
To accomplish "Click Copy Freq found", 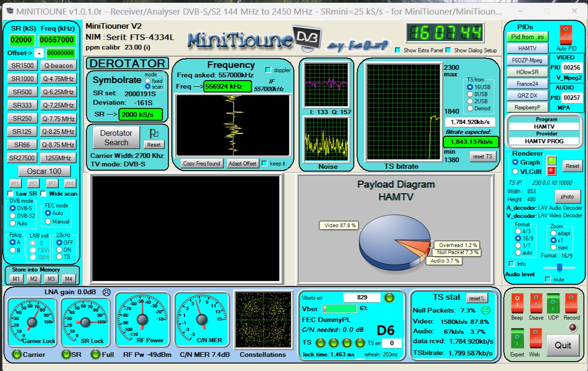I will click(201, 164).
